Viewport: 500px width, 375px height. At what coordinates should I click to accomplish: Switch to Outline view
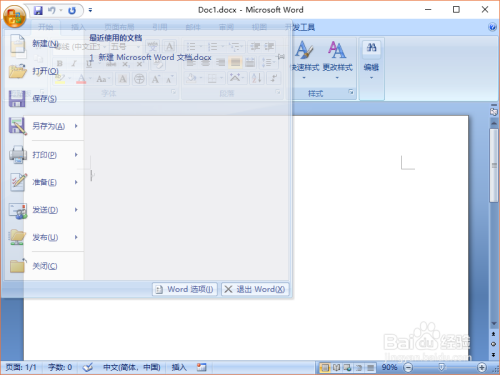click(359, 368)
